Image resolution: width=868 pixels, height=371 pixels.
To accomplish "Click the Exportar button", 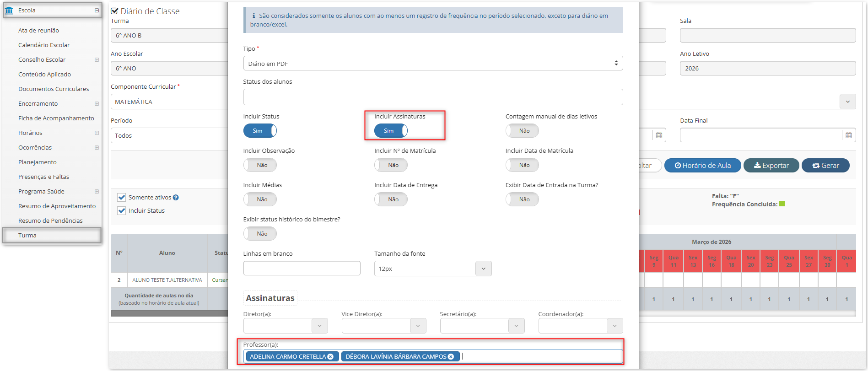I will click(x=771, y=166).
